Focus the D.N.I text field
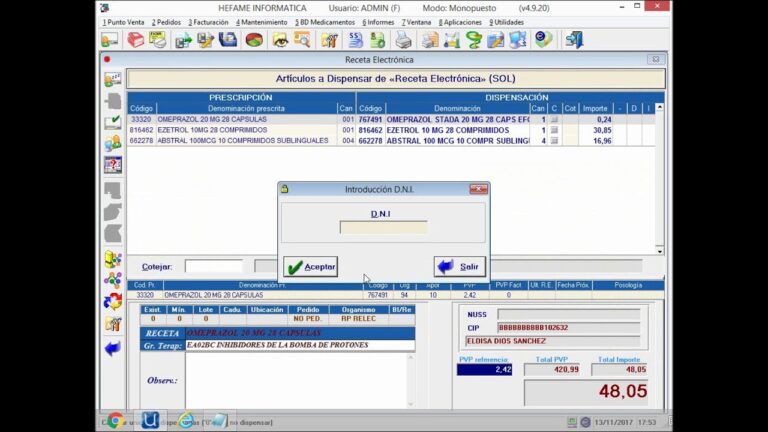Image resolution: width=768 pixels, height=432 pixels. [x=384, y=227]
